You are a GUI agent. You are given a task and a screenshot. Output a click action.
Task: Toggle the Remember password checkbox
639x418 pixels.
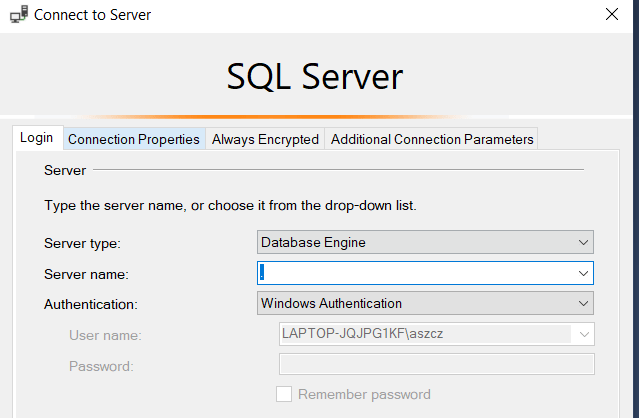point(284,394)
